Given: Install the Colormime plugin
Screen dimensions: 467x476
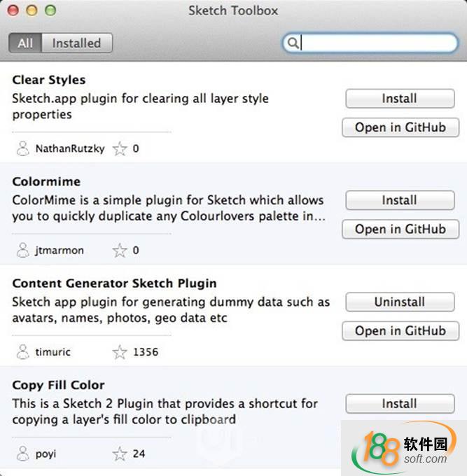Looking at the screenshot, I should tap(399, 200).
